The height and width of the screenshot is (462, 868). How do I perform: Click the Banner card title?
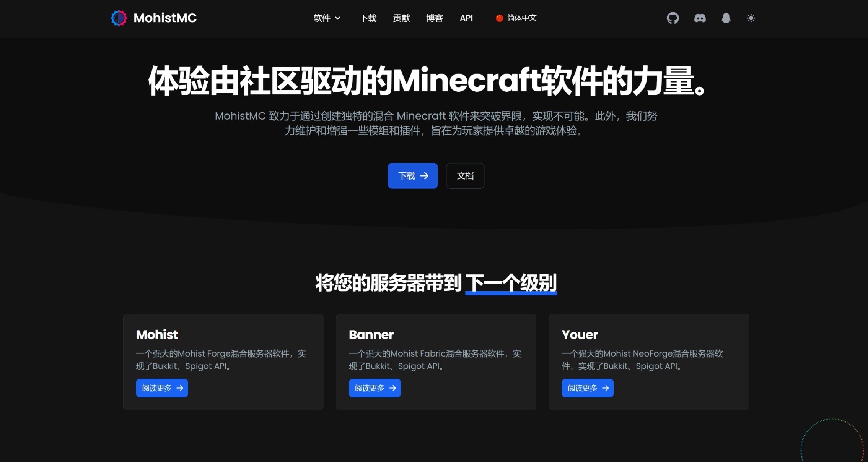[x=371, y=335]
